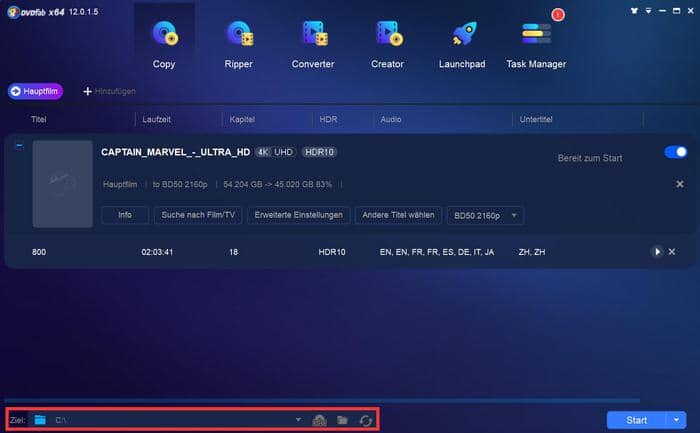
Task: Click the to BD50 2160p info text
Action: 180,184
